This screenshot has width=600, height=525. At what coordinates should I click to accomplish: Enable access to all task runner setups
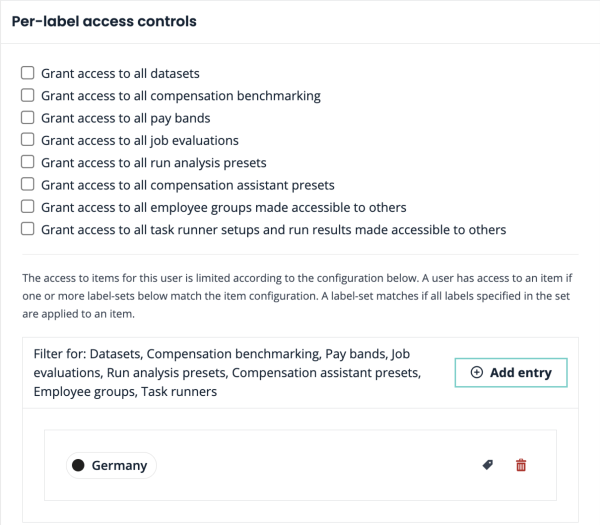28,229
